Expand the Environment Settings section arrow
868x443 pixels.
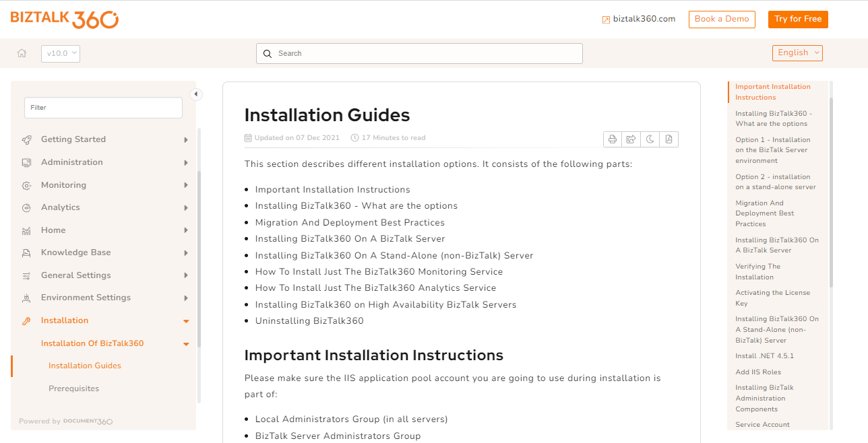(186, 298)
